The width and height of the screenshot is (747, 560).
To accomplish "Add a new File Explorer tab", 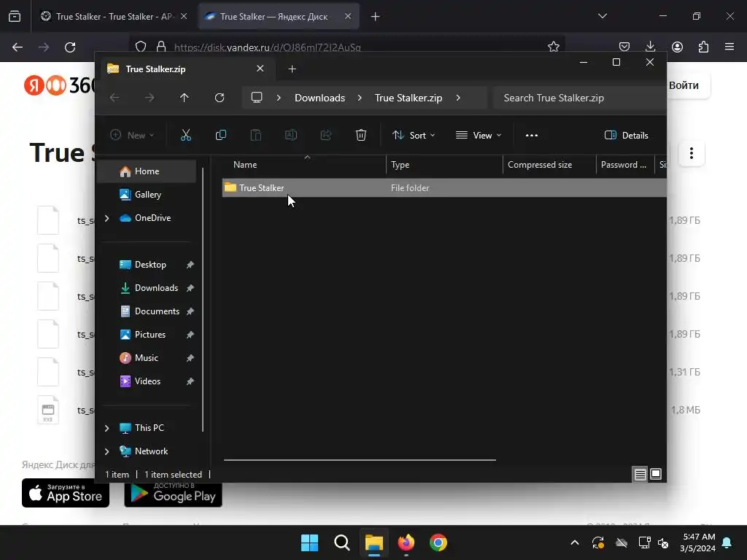I will pyautogui.click(x=292, y=69).
